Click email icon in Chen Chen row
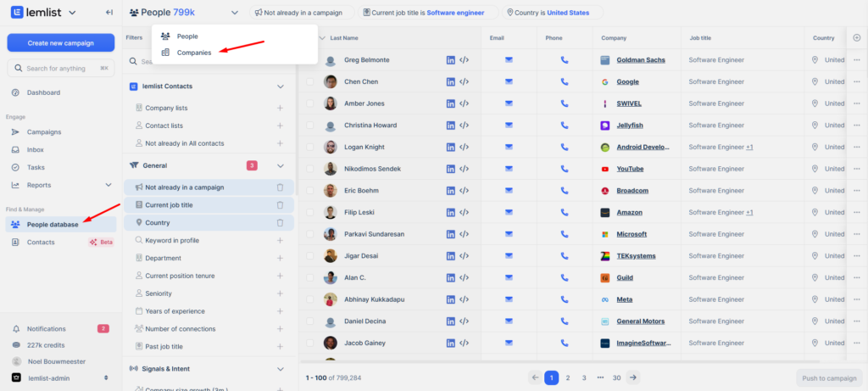This screenshot has height=391, width=868. (509, 82)
